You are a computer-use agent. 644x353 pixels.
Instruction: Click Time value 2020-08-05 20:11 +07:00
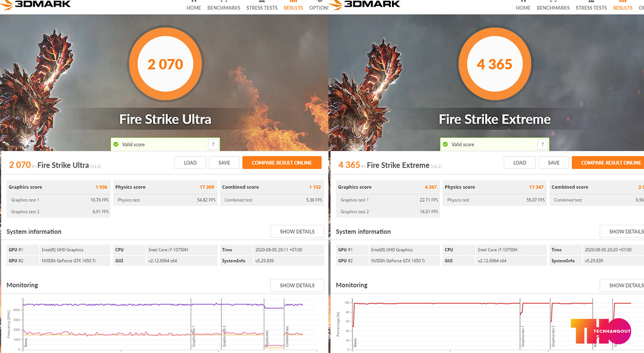pyautogui.click(x=278, y=250)
